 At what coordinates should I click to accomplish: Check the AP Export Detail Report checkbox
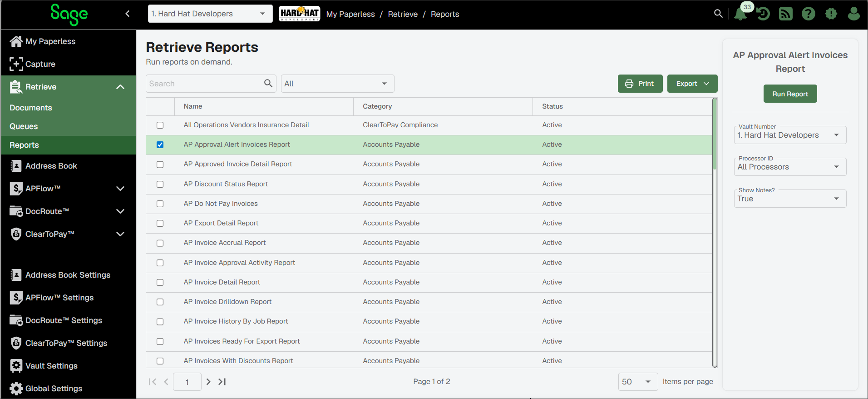click(x=160, y=223)
